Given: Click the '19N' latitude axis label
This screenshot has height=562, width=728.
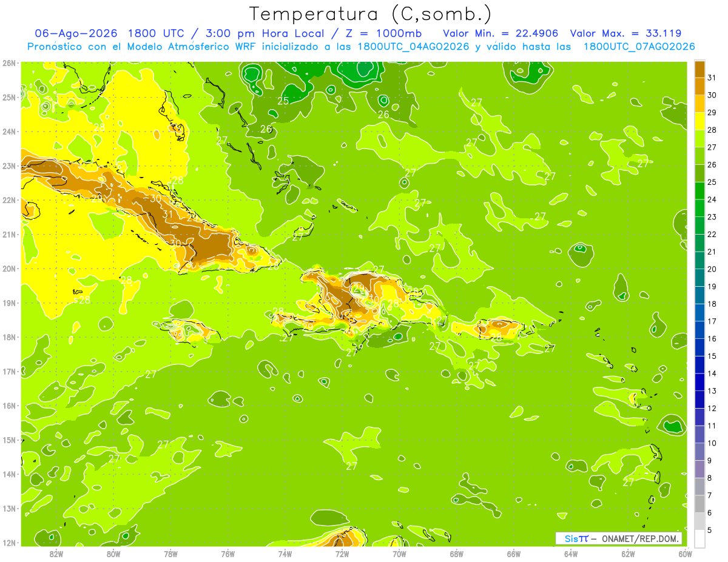Looking at the screenshot, I should 8,303.
